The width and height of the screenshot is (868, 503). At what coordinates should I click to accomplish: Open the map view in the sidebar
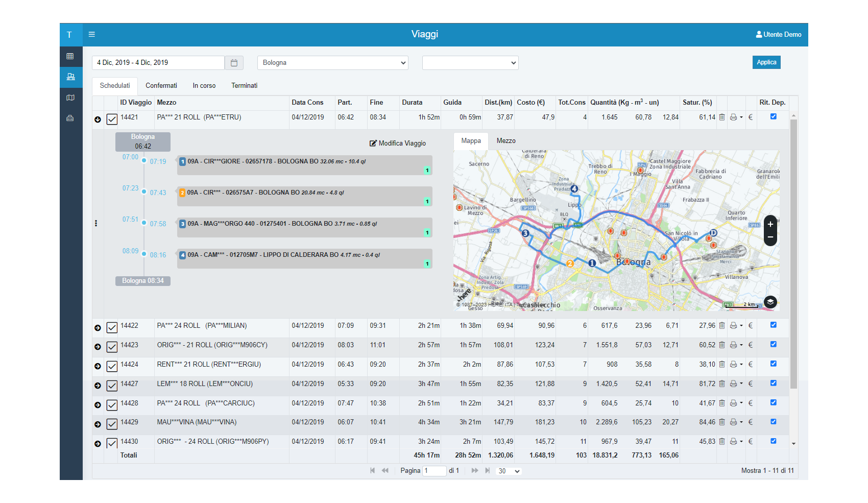(70, 98)
